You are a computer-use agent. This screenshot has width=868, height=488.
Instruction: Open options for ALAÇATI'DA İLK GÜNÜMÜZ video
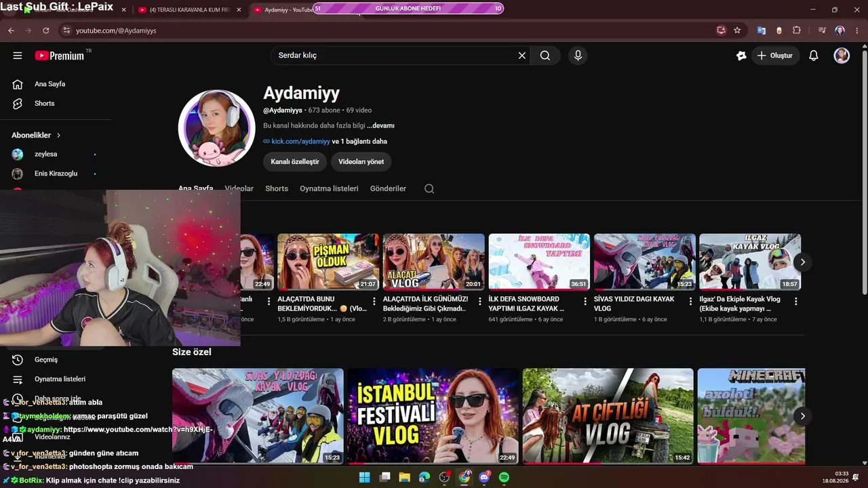pyautogui.click(x=480, y=302)
